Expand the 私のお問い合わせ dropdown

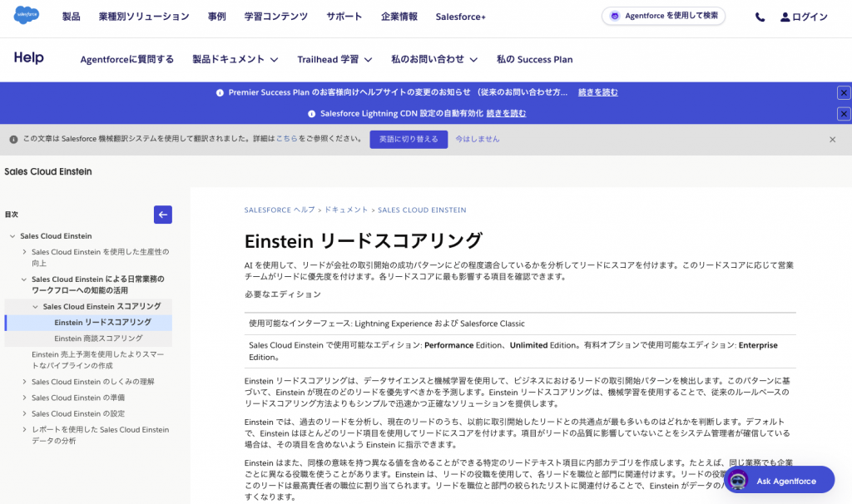(434, 59)
